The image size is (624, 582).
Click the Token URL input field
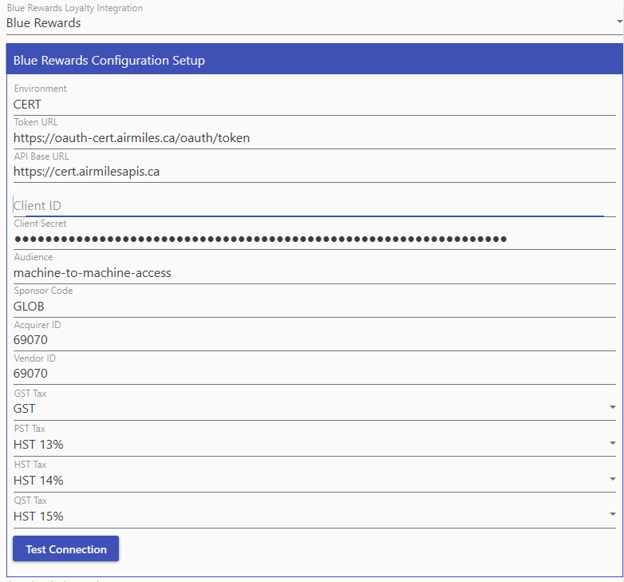tap(314, 138)
